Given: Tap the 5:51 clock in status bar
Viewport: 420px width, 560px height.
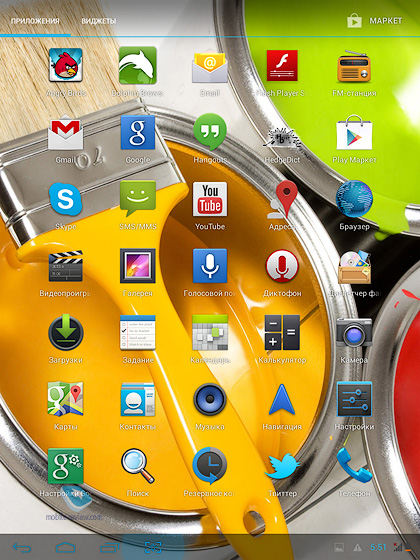Looking at the screenshot, I should [378, 547].
